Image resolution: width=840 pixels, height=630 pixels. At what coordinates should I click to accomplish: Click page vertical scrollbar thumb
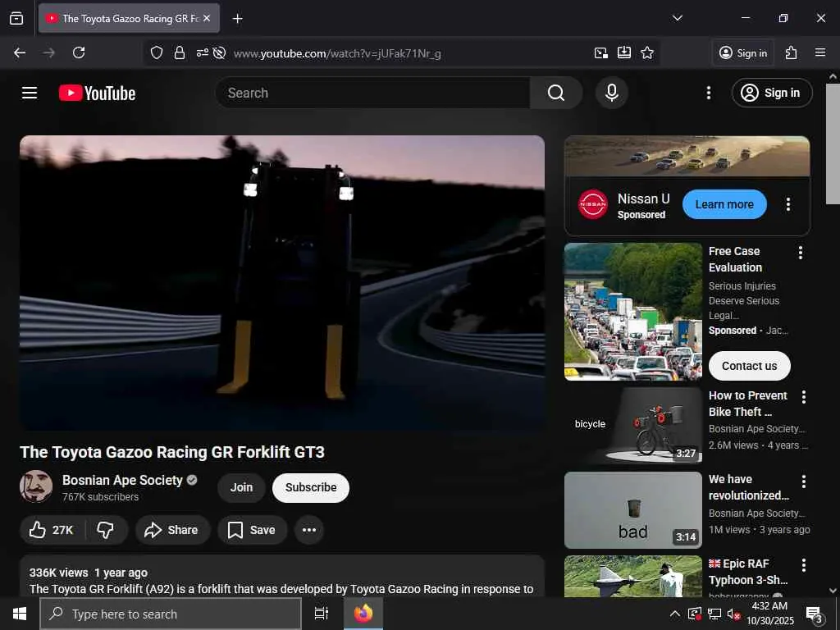pyautogui.click(x=833, y=144)
